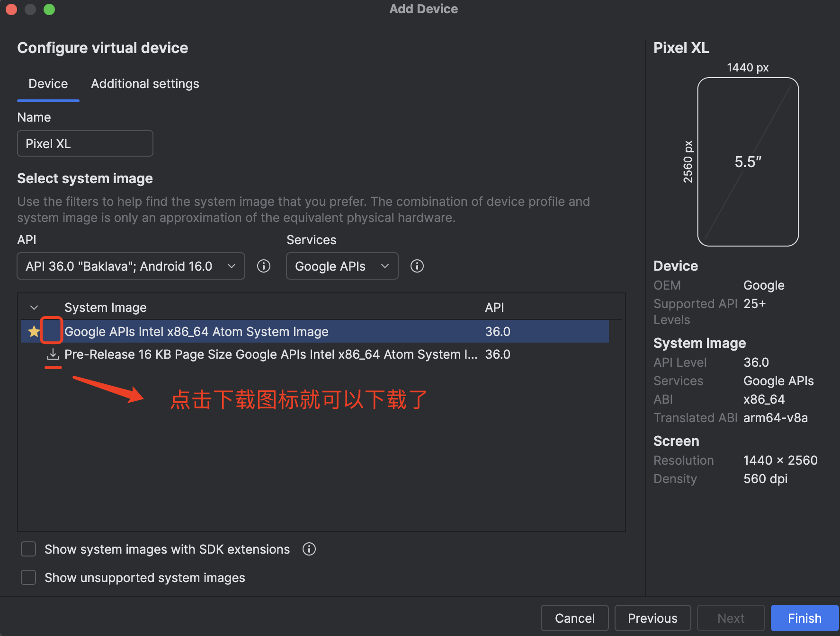Click the star icon on recommended system image
This screenshot has height=636, width=840.
(34, 331)
